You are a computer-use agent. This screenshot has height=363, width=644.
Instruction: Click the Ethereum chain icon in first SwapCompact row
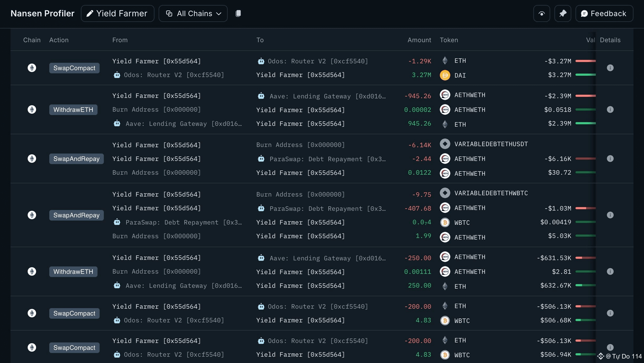(x=32, y=68)
